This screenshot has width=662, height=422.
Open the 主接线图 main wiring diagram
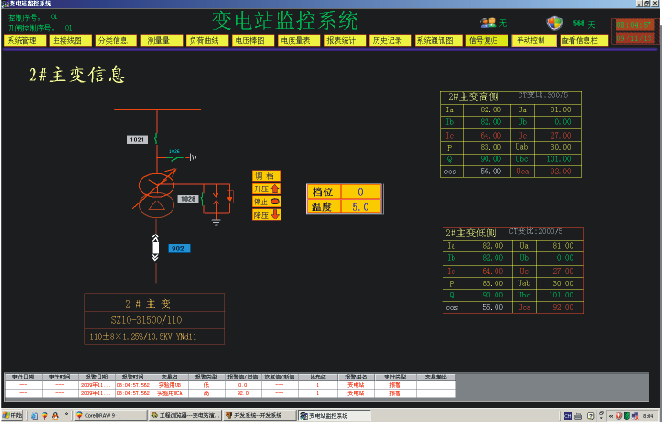(68, 41)
